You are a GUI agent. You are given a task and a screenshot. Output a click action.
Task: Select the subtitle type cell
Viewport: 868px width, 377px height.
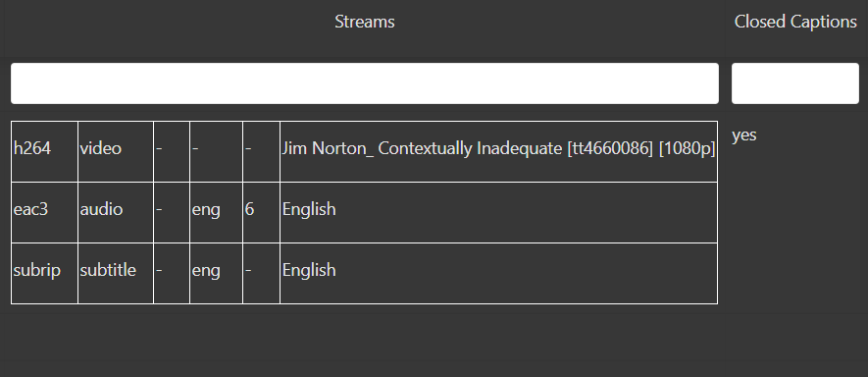tap(116, 273)
